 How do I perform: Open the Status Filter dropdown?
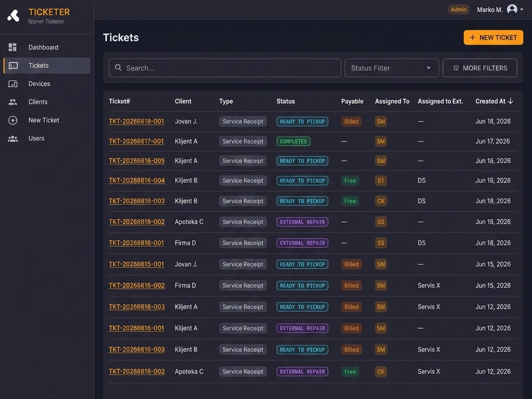pyautogui.click(x=392, y=68)
